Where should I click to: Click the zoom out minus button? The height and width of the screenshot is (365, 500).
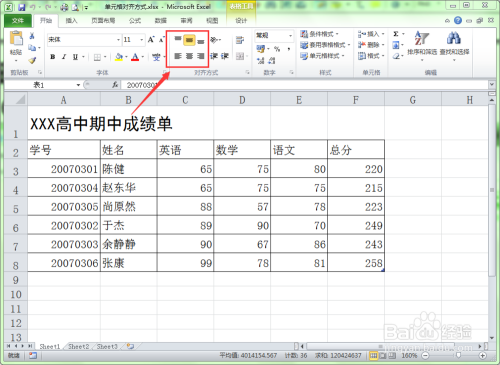425,356
